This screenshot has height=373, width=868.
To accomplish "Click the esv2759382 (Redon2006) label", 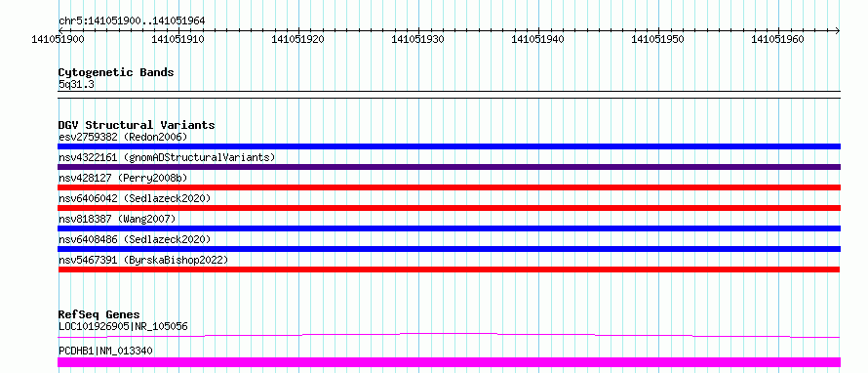I will (123, 137).
